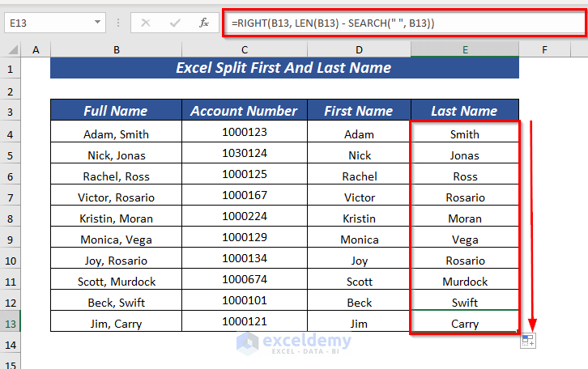Select First Name cell Monica
This screenshot has height=369, width=588.
tap(359, 239)
